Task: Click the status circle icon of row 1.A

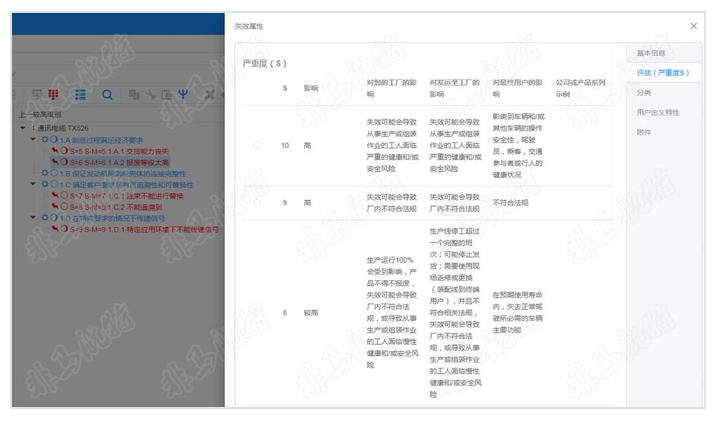Action: coord(54,139)
